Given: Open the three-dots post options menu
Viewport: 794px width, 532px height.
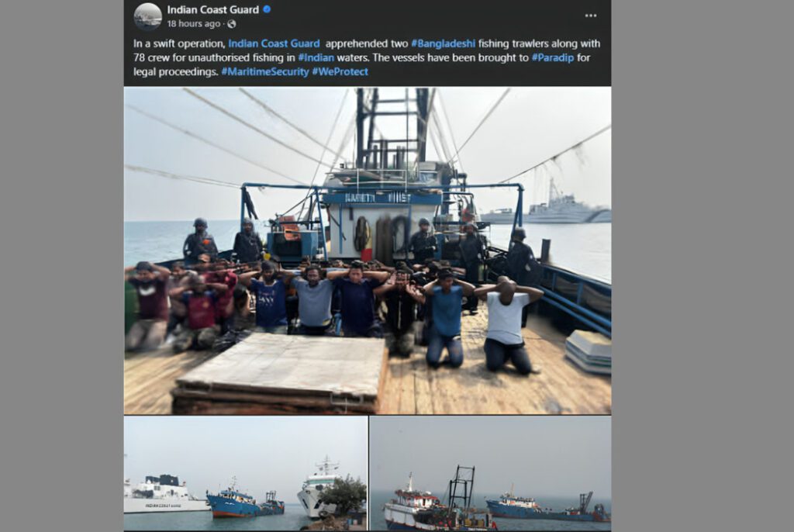Looking at the screenshot, I should [x=590, y=16].
